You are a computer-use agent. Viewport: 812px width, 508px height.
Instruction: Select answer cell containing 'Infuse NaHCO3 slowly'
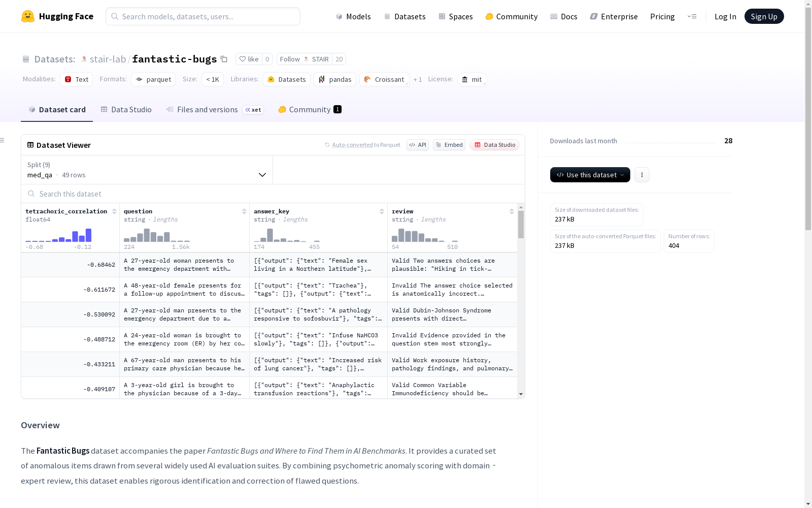pyautogui.click(x=319, y=339)
